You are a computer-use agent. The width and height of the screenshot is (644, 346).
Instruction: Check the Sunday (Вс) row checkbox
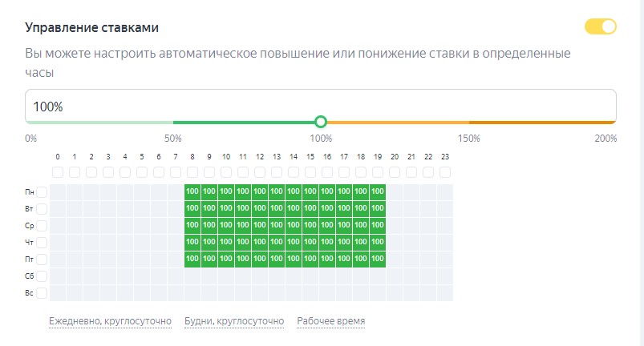tap(42, 292)
